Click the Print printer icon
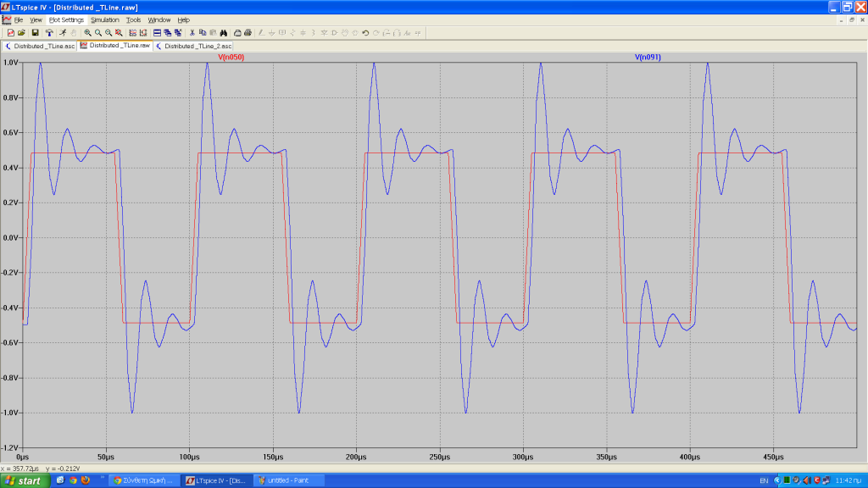This screenshot has width=868, height=488. click(x=248, y=32)
